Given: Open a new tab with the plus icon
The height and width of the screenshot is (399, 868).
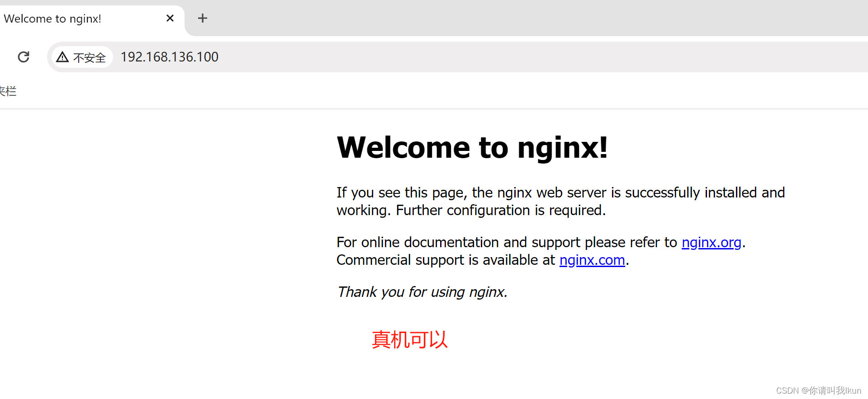Looking at the screenshot, I should 203,18.
